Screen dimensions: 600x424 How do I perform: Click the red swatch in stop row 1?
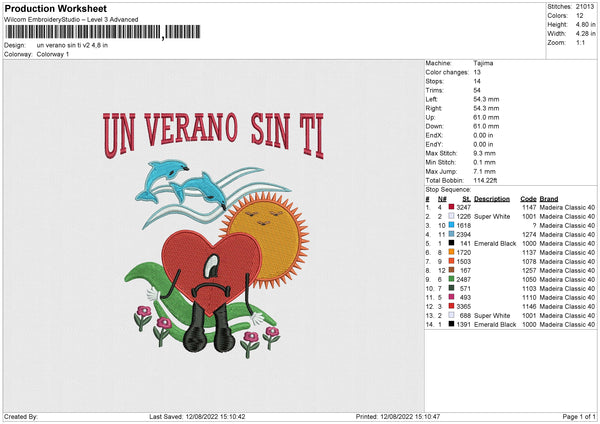pyautogui.click(x=451, y=207)
